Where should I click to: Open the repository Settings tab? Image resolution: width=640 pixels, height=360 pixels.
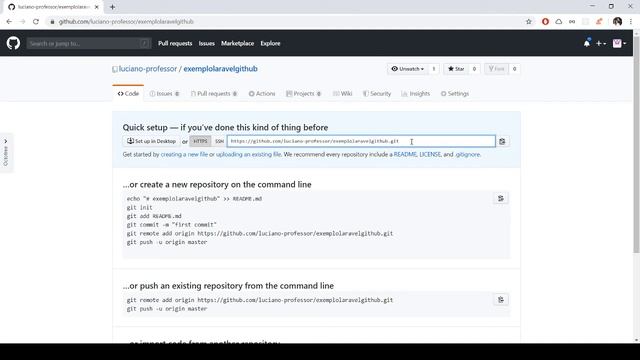pos(455,93)
